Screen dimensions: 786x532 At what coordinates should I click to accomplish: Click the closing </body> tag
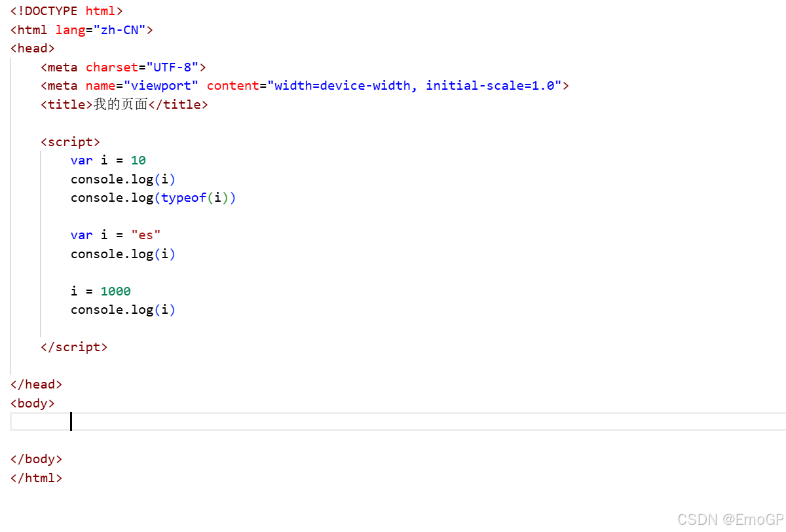click(x=37, y=459)
